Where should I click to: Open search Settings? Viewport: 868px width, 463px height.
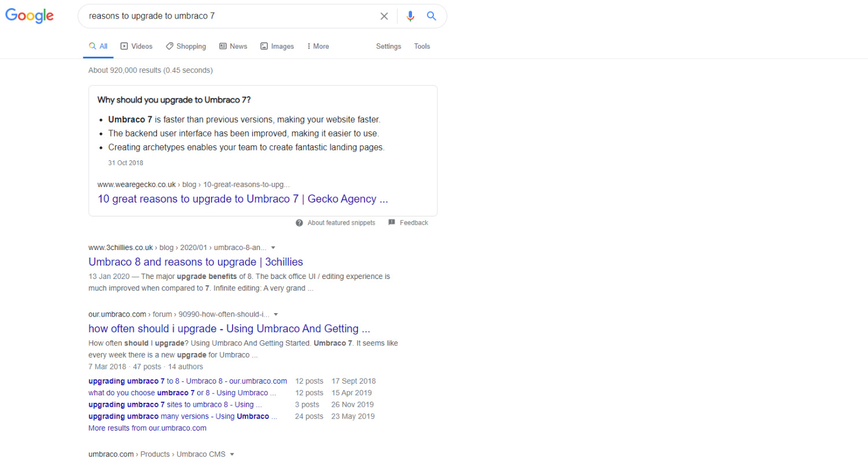pyautogui.click(x=388, y=46)
